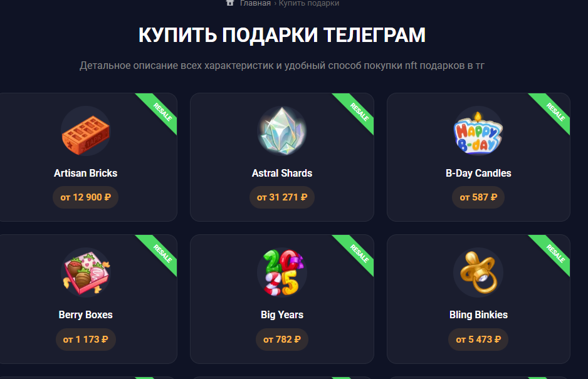Click the Astral Shards crystal icon
The height and width of the screenshot is (379, 588).
282,131
